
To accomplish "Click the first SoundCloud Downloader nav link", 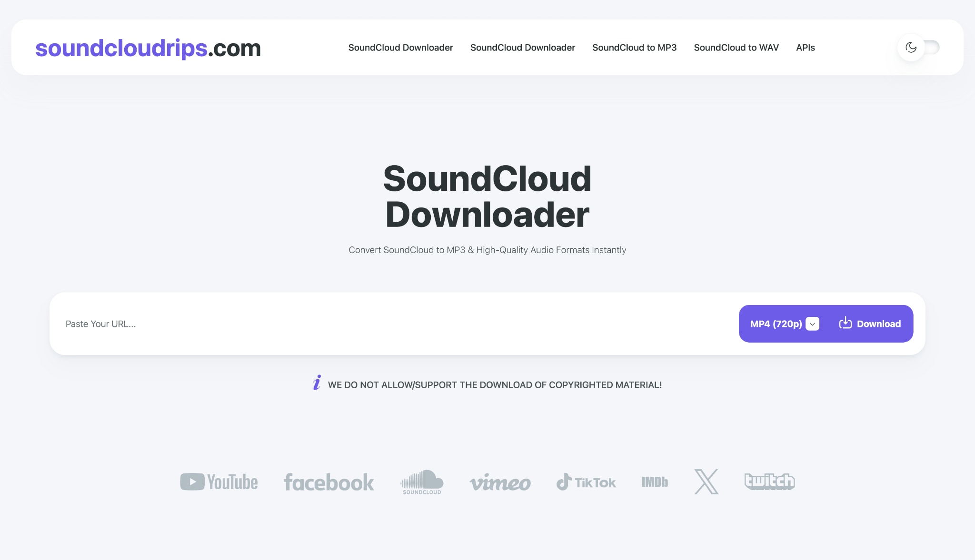I will tap(400, 48).
